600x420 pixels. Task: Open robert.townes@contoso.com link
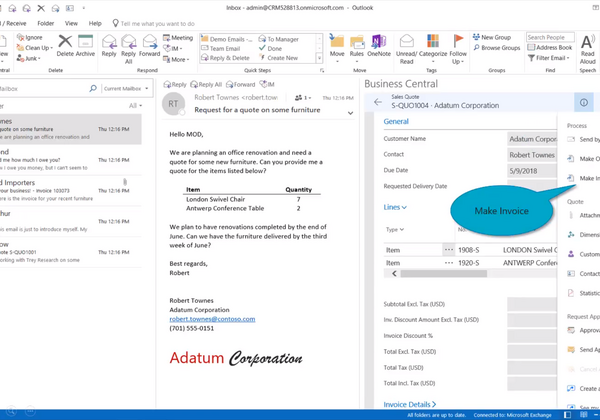[x=212, y=319]
